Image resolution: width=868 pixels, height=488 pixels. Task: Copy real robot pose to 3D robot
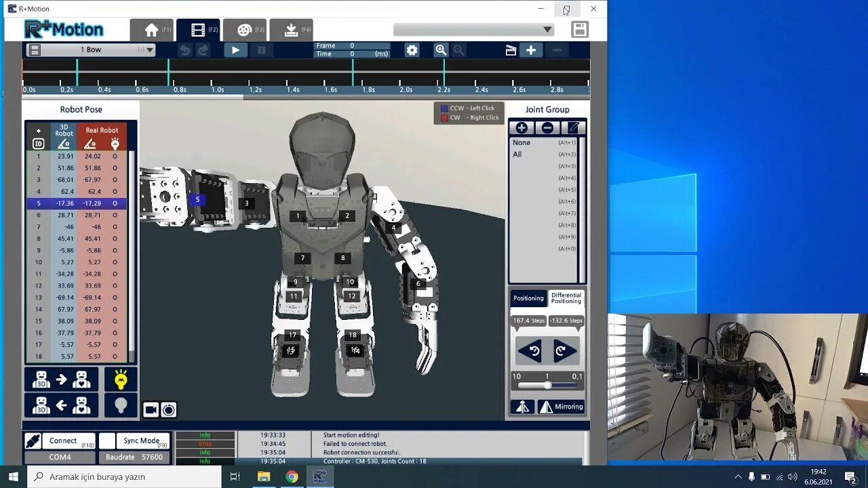(62, 405)
